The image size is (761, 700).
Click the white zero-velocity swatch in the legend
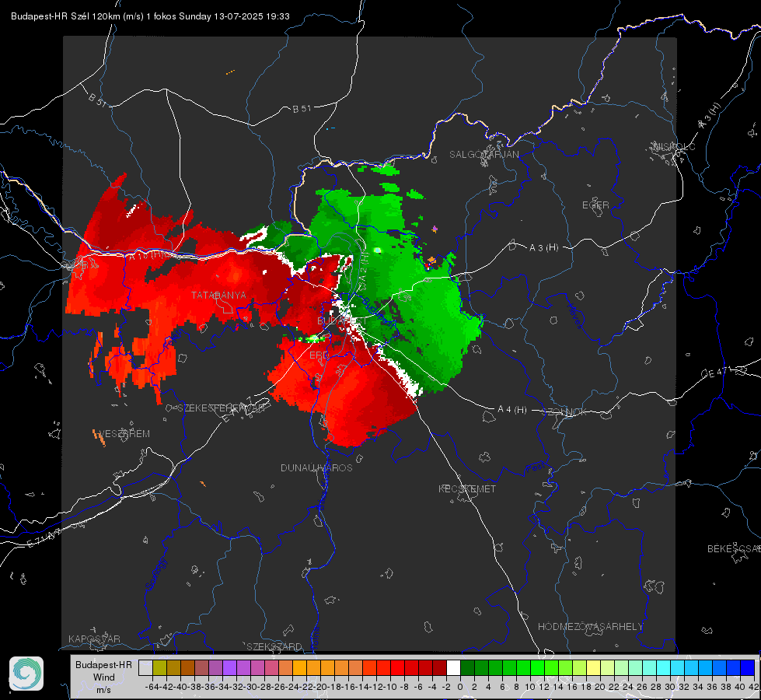click(453, 667)
